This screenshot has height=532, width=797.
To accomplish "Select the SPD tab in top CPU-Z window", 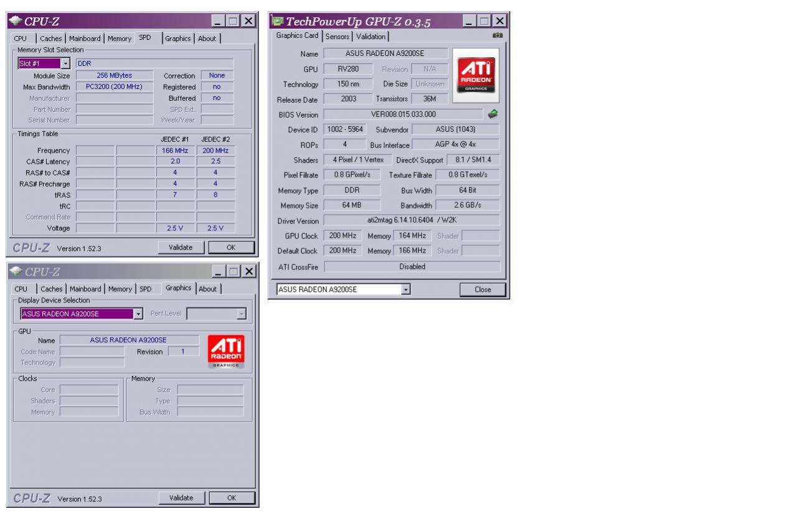I will [x=145, y=37].
